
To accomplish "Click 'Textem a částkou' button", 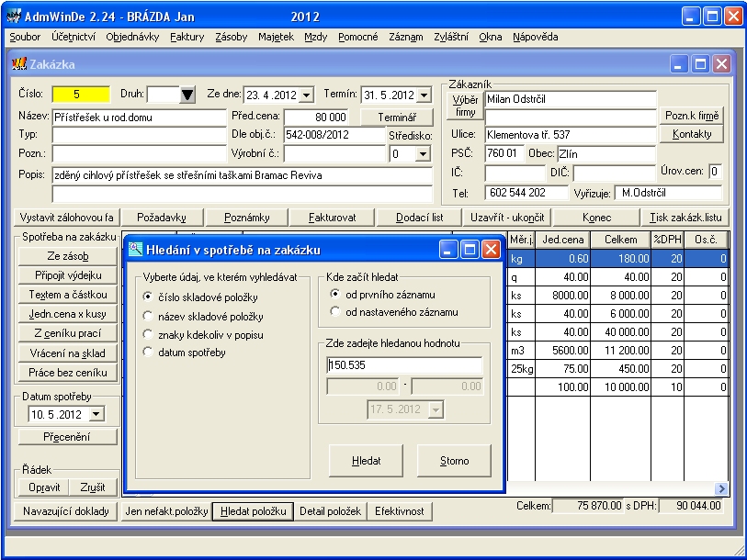I will click(x=68, y=295).
